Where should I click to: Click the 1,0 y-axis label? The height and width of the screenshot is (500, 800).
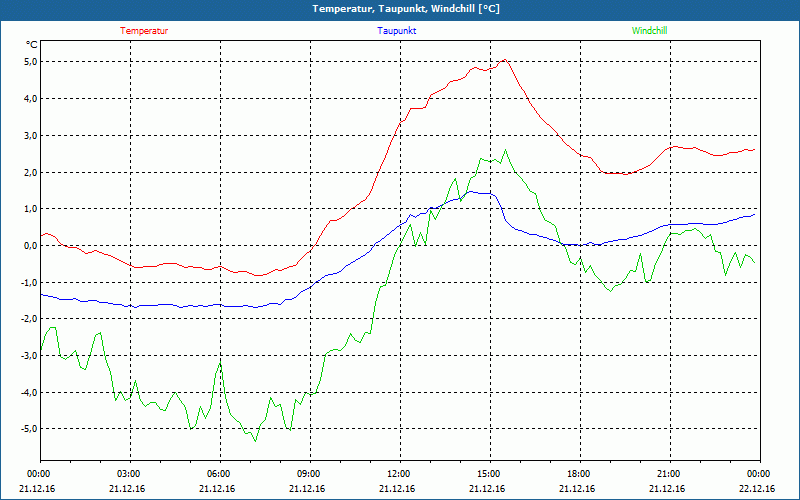coord(31,209)
